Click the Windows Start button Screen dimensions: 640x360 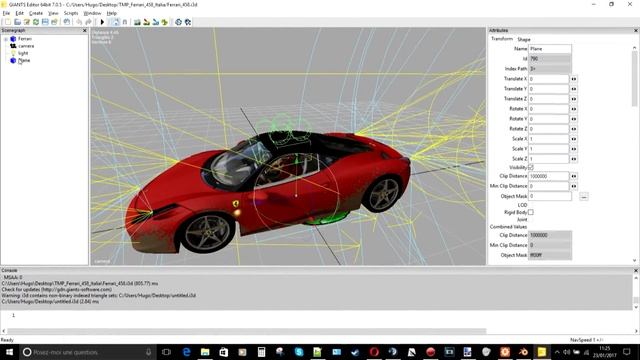coord(9,352)
